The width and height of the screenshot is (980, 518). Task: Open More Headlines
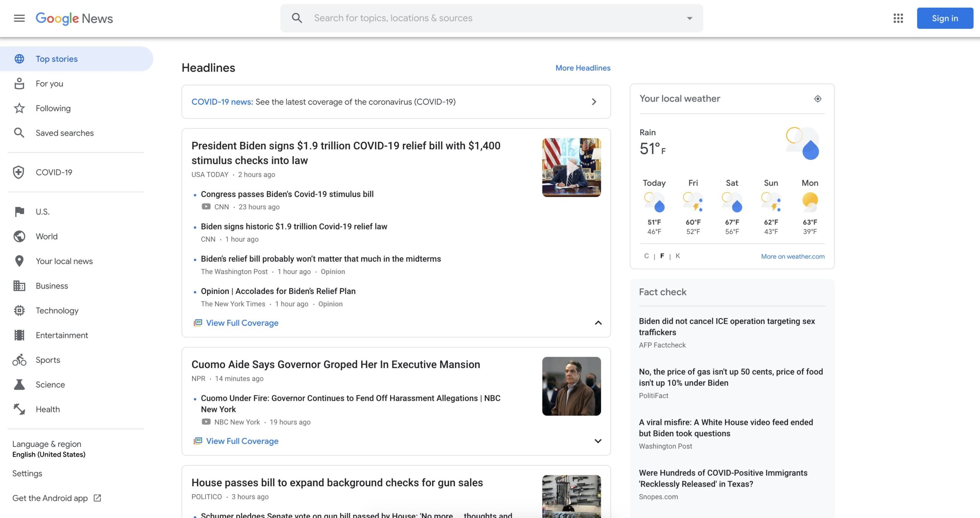click(x=582, y=68)
